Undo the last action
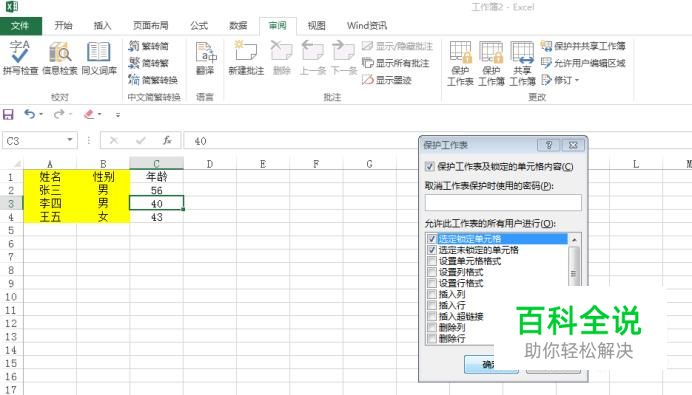Screen dimensions: 692x395 [x=29, y=114]
